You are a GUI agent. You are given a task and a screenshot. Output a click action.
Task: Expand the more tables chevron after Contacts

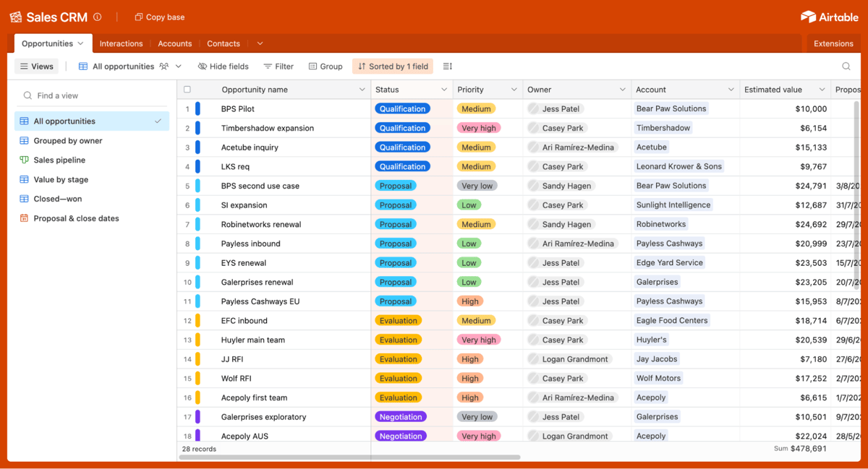260,43
